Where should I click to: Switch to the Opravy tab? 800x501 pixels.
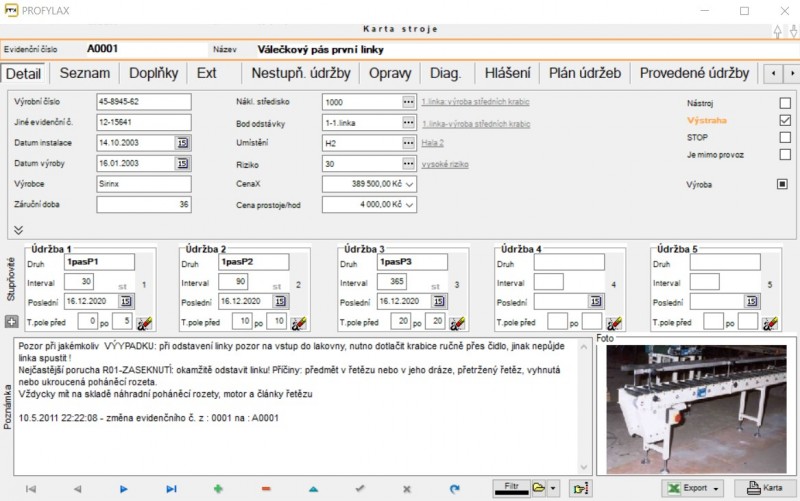point(389,73)
